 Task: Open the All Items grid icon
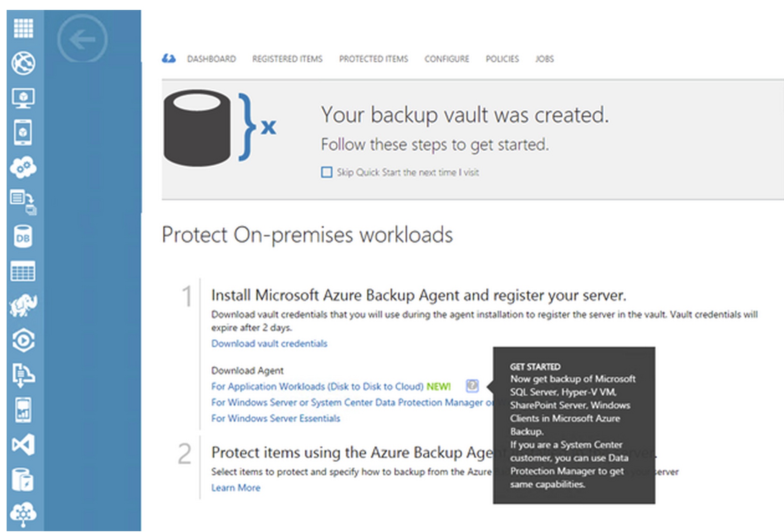(x=23, y=28)
